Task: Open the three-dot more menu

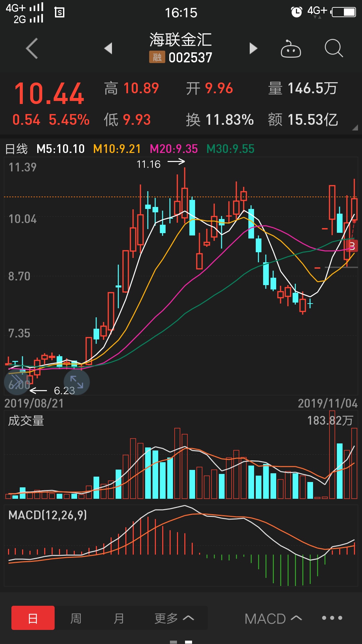Action: tap(332, 618)
